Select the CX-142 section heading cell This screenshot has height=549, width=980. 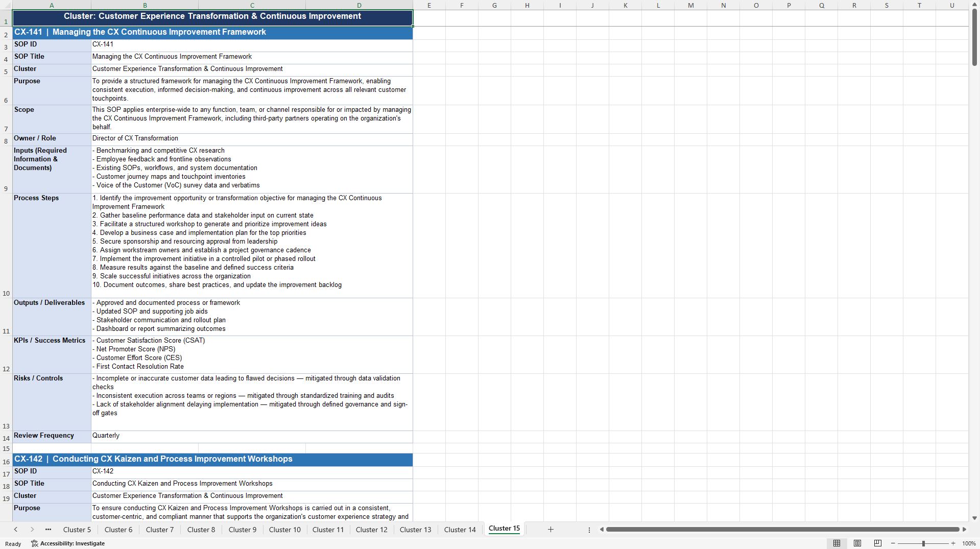[212, 459]
